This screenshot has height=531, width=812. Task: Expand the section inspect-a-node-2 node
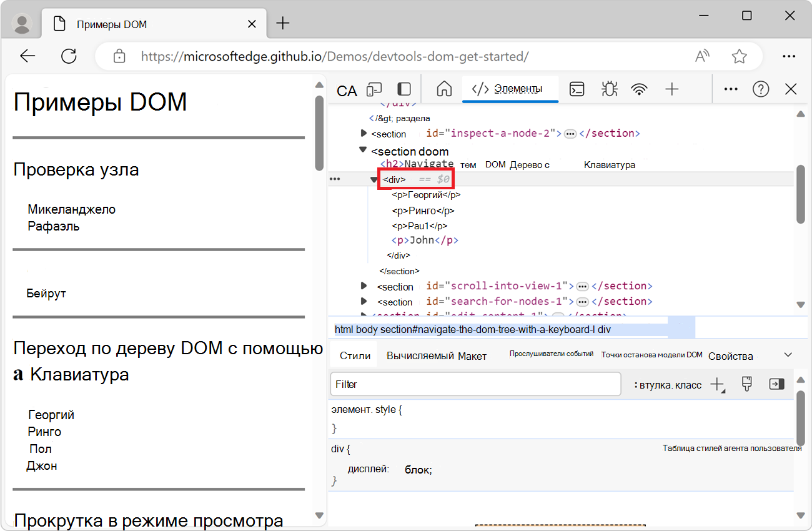pyautogui.click(x=364, y=132)
